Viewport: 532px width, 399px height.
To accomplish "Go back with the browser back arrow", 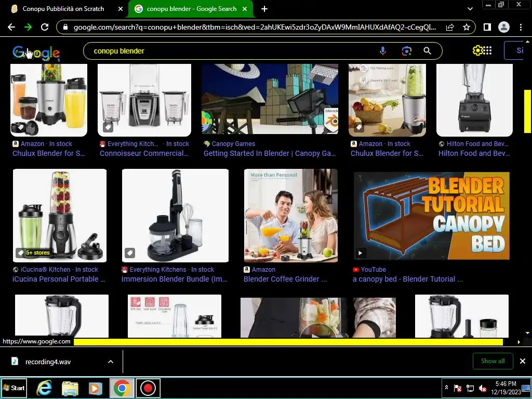I will tap(11, 27).
